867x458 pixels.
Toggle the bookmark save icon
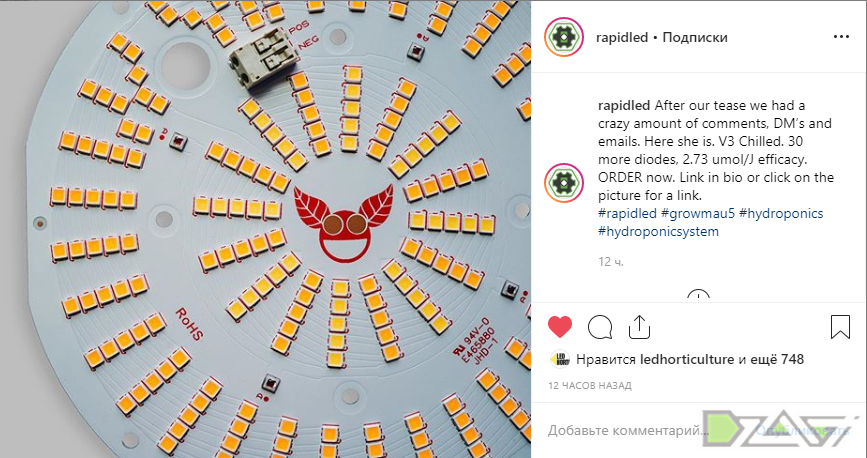pyautogui.click(x=840, y=327)
